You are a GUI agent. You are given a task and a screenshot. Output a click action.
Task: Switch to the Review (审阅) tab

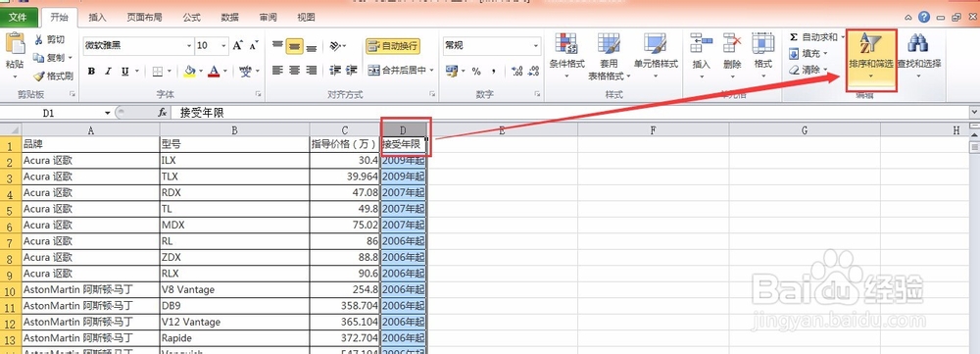pyautogui.click(x=269, y=18)
